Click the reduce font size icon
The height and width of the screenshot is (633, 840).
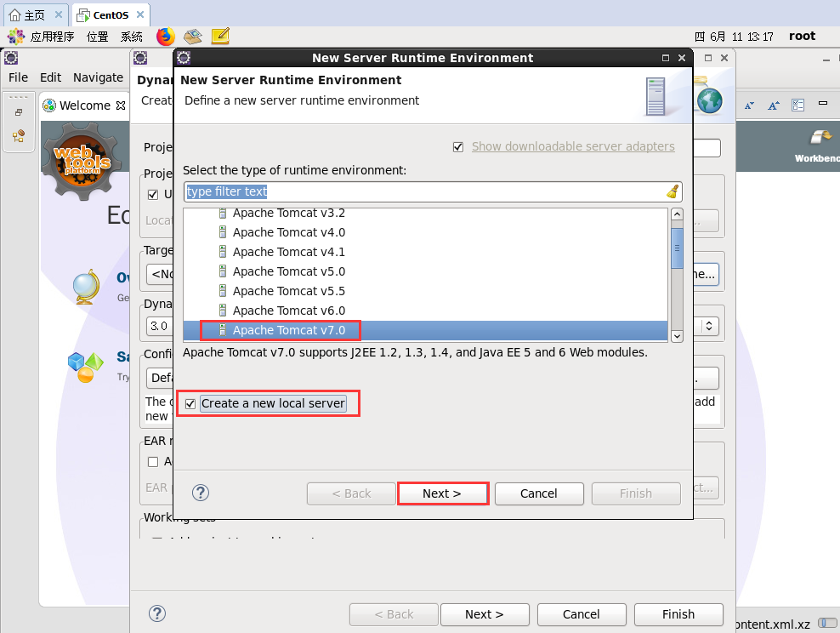click(x=749, y=105)
